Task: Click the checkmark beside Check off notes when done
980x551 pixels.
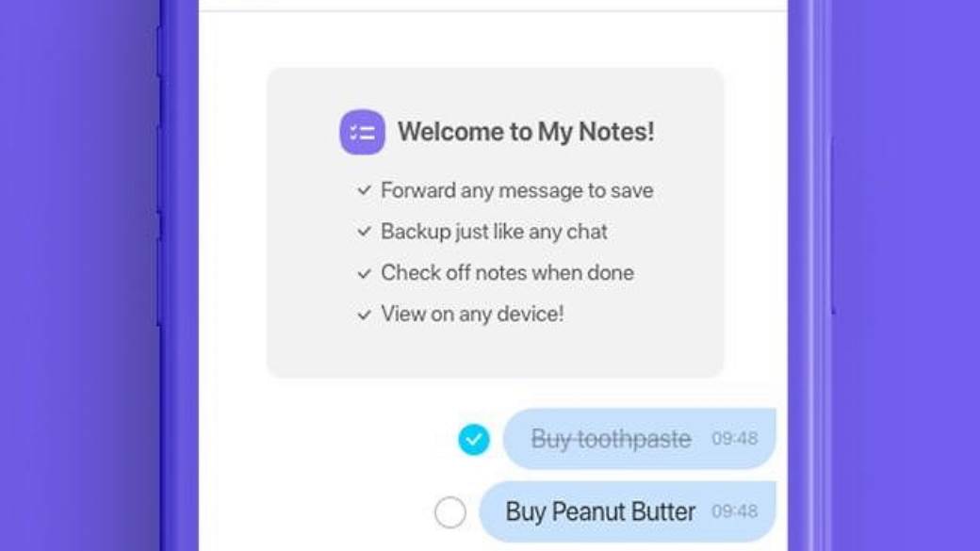Action: pos(363,273)
